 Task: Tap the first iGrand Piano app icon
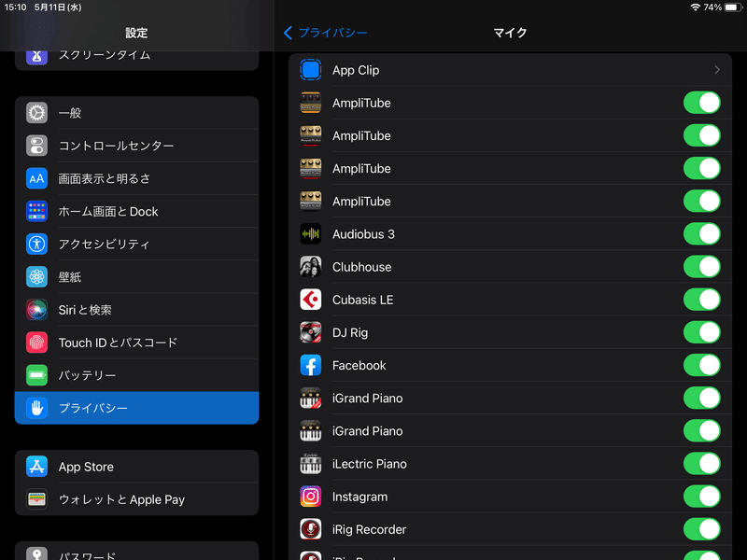pyautogui.click(x=311, y=399)
